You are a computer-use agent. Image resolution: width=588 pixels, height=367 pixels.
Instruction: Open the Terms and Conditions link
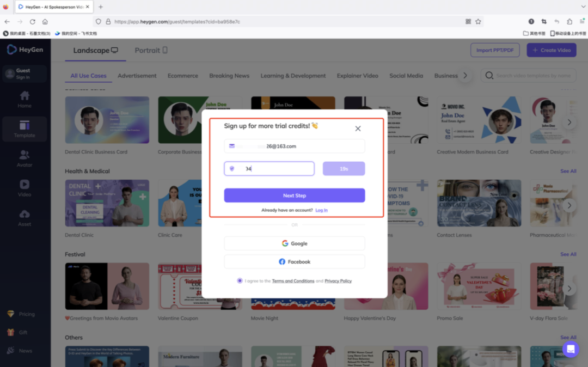tap(293, 281)
